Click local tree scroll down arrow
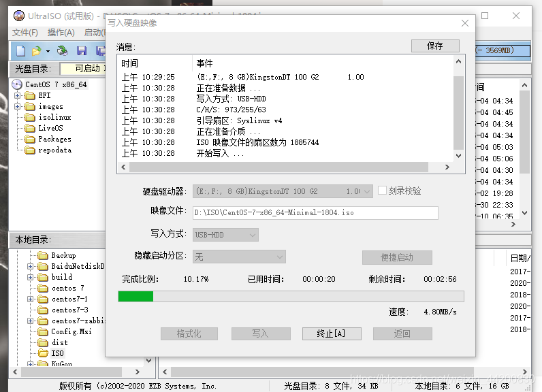This screenshot has height=392, width=542. (x=149, y=360)
